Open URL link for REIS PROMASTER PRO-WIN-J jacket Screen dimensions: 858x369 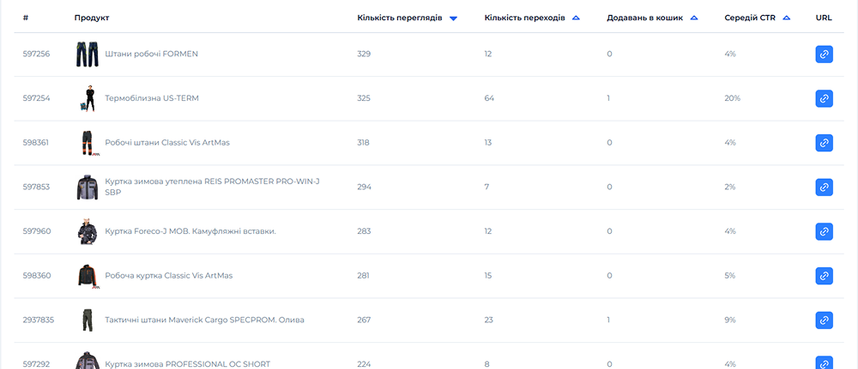(x=824, y=187)
